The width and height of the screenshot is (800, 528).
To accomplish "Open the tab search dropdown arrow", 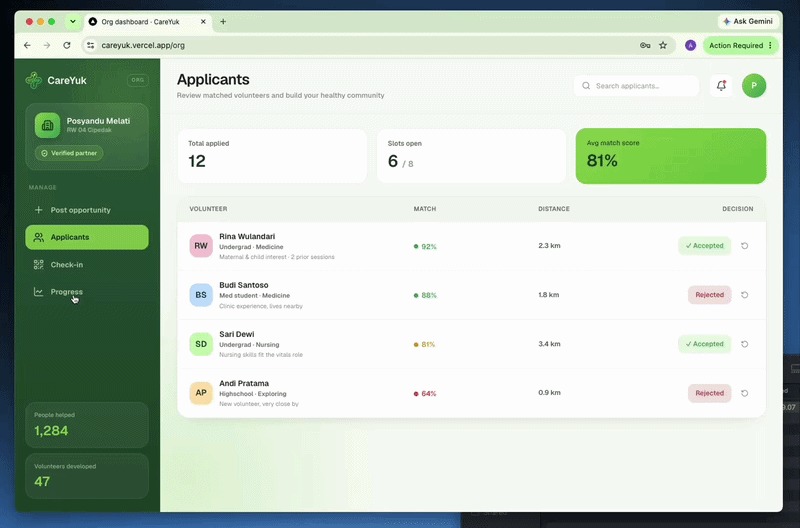I will 72,21.
